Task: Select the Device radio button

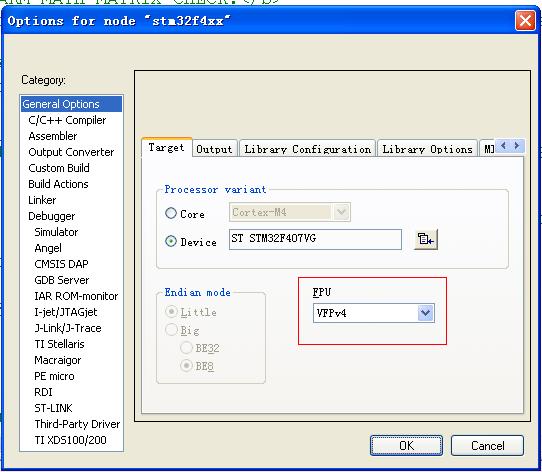Action: click(171, 241)
